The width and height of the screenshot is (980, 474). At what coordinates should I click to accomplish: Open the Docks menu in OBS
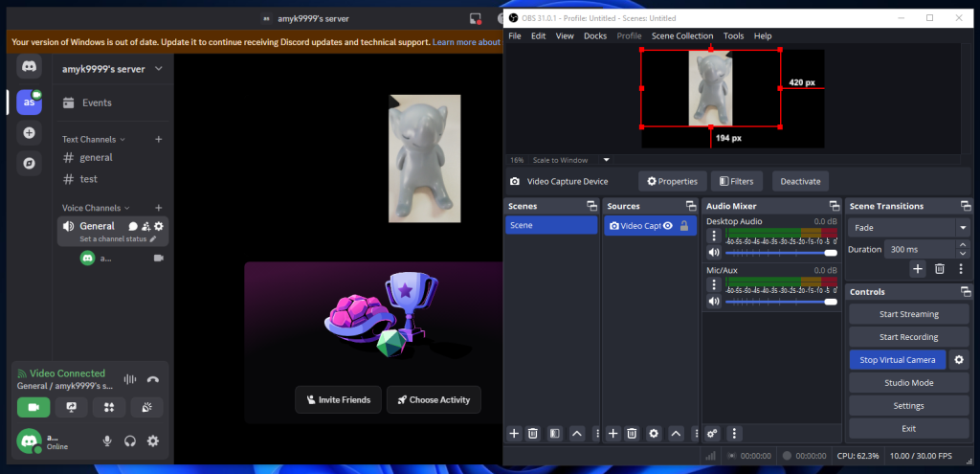(x=594, y=35)
